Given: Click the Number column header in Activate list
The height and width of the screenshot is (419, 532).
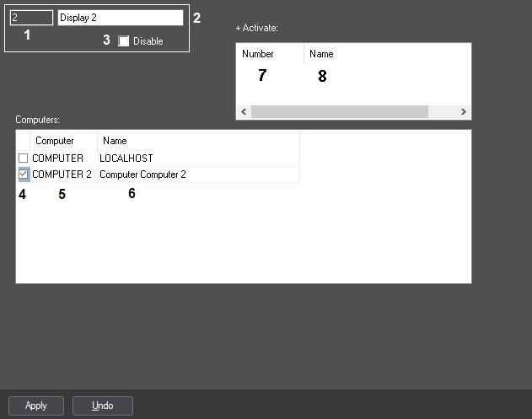Looking at the screenshot, I should [x=270, y=54].
